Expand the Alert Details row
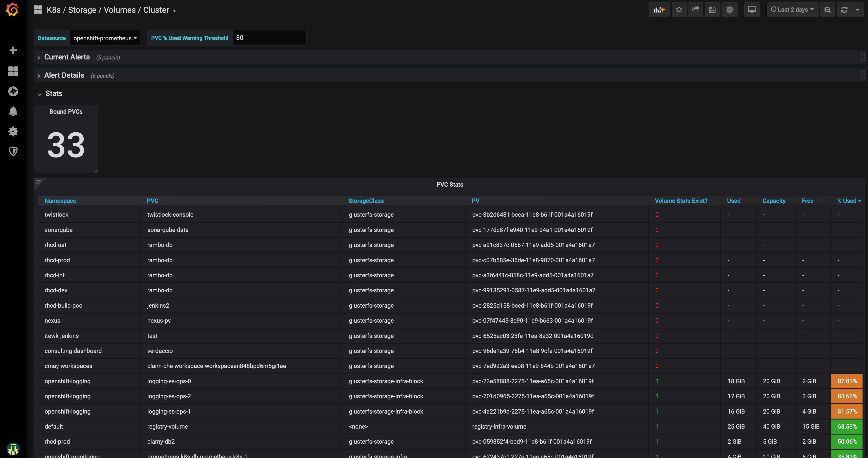Screen dimensions: 868x458 64,75
